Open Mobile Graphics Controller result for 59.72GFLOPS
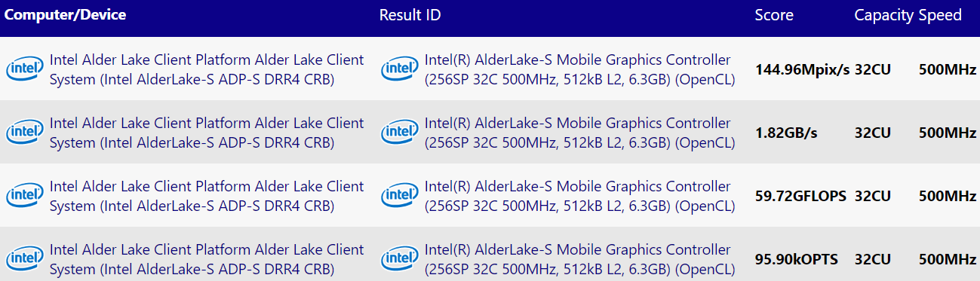The width and height of the screenshot is (980, 281). tap(579, 196)
